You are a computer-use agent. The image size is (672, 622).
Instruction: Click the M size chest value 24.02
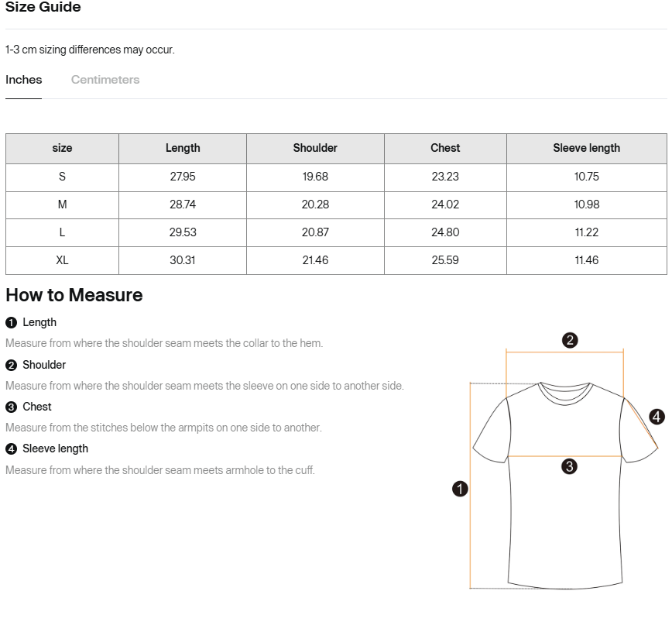445,204
